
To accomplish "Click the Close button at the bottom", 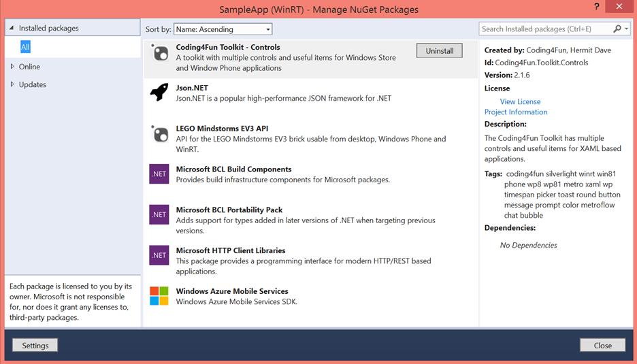I will [x=602, y=346].
